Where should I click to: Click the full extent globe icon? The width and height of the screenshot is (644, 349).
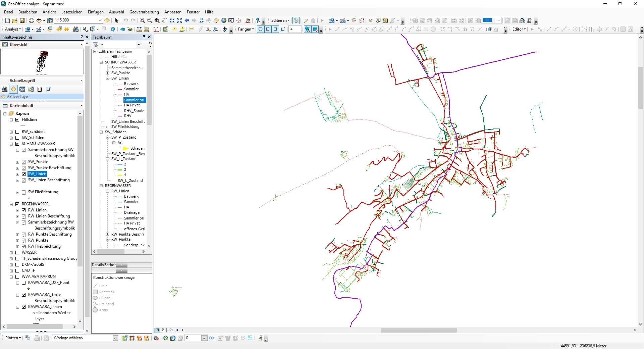point(224,20)
